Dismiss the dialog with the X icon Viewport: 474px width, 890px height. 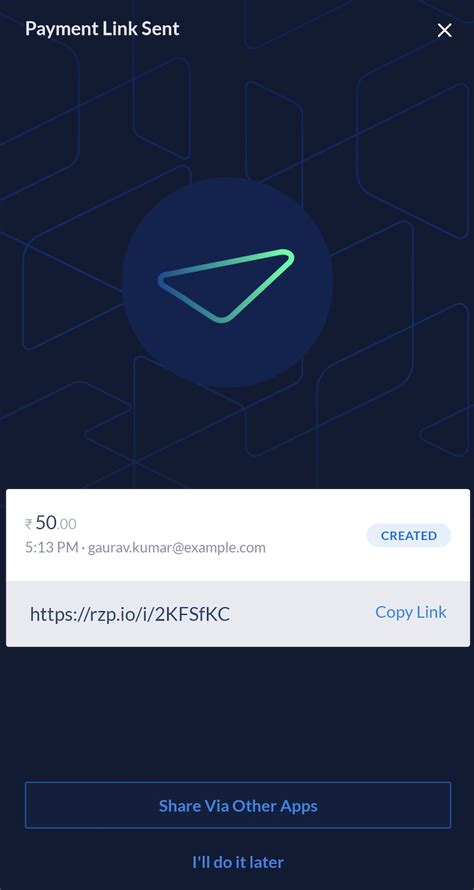tap(444, 30)
